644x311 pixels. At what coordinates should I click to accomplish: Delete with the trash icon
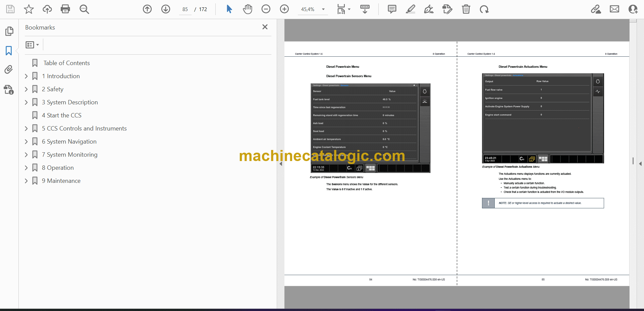pos(466,9)
